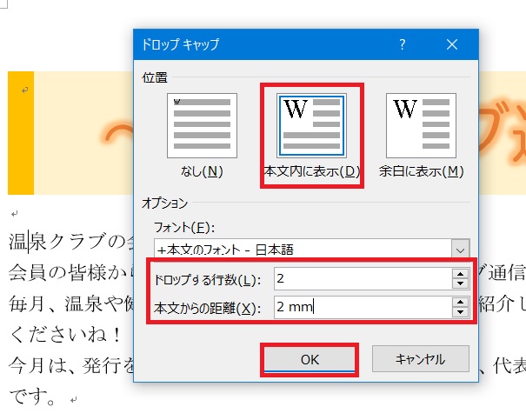Increase 本文からの距離 with up arrow
Screen dimensions: 526x420
[x=460, y=303]
